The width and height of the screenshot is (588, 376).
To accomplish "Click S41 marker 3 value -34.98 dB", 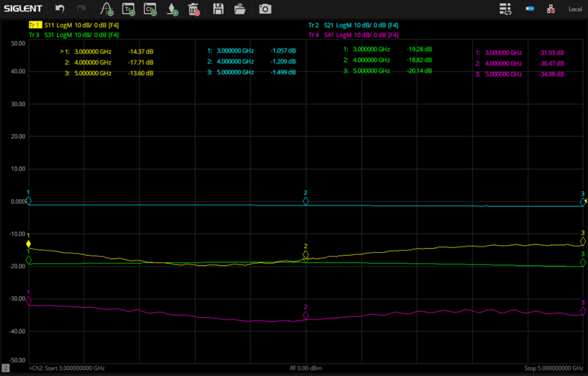I will click(551, 74).
